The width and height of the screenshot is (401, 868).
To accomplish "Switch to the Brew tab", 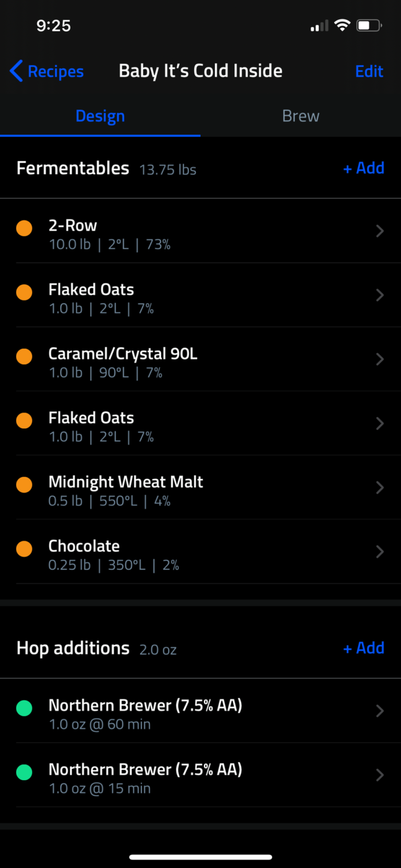I will (x=301, y=116).
